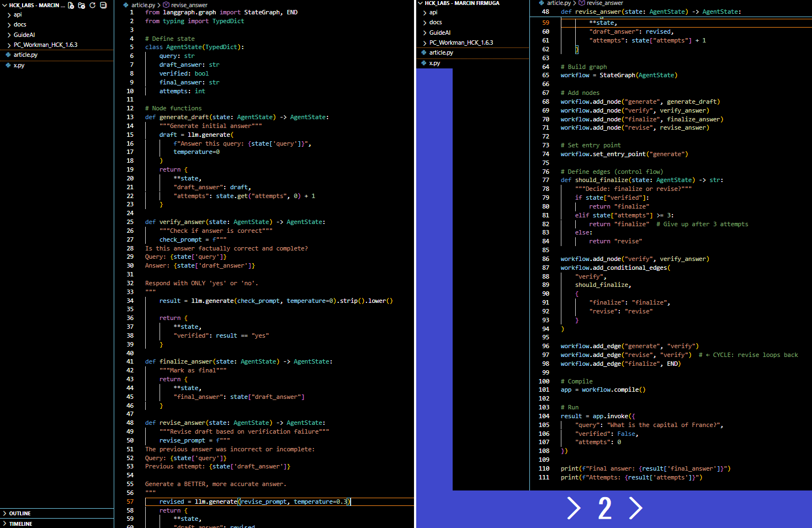The width and height of the screenshot is (812, 528).
Task: Click 'class AgentState(TypedDict):' on line 5
Action: 194,47
